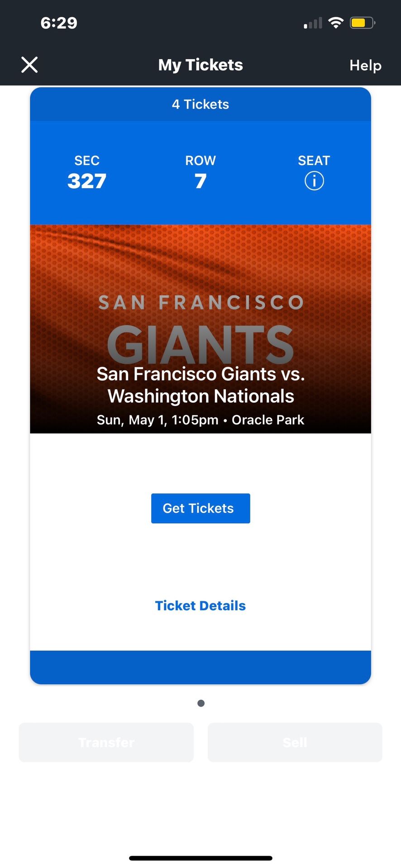401x868 pixels.
Task: Tap the Sell button
Action: [x=295, y=742]
